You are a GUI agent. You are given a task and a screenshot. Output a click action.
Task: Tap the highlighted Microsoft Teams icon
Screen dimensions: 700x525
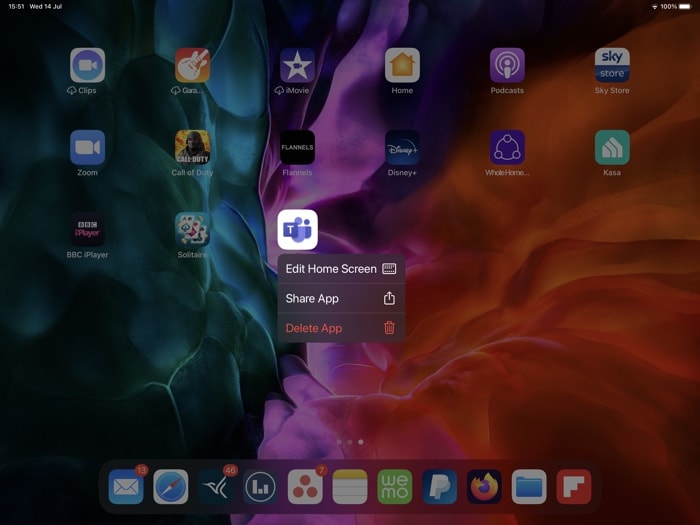(x=297, y=229)
